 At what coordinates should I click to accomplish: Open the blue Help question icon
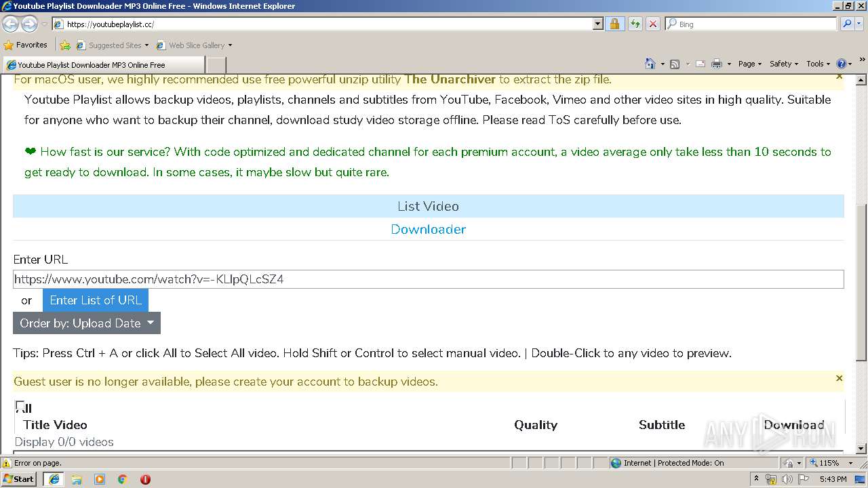coord(841,64)
